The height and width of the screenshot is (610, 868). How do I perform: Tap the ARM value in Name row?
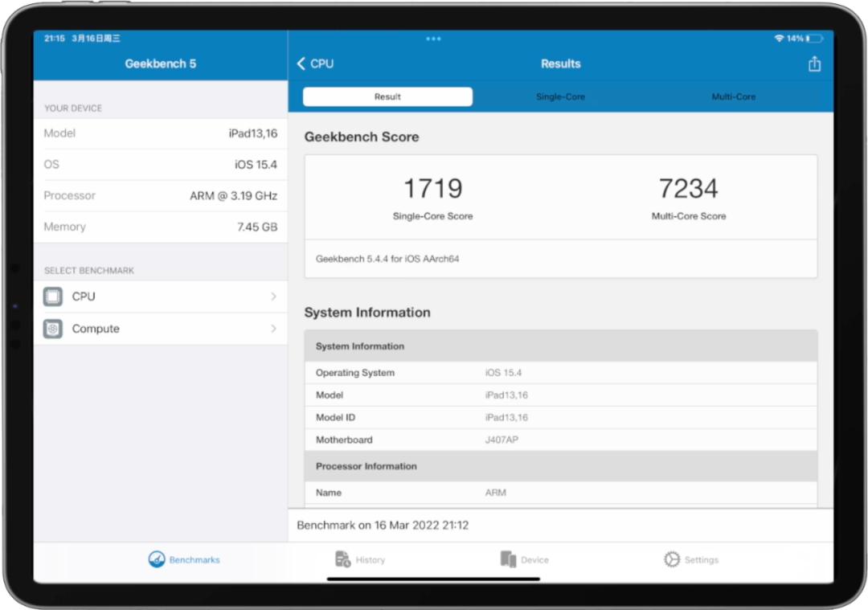(495, 493)
